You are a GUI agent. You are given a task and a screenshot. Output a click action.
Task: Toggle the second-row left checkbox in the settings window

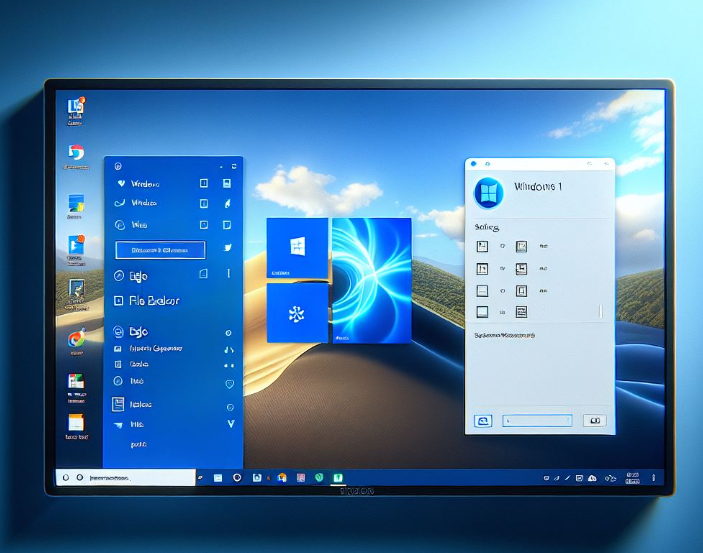(x=482, y=268)
